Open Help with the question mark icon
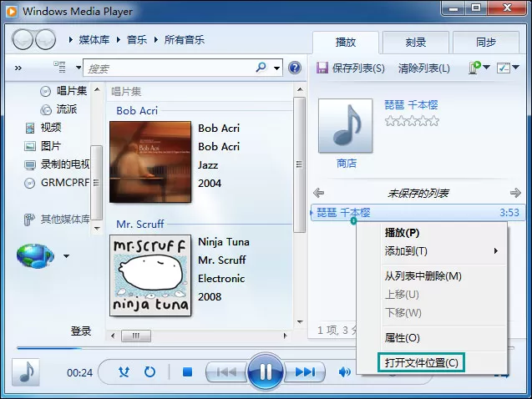 (295, 68)
